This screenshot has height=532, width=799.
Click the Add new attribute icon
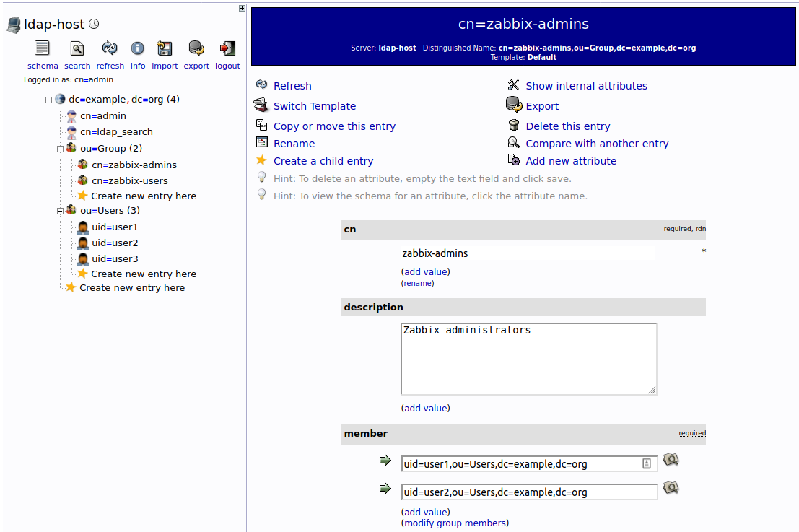coord(514,160)
